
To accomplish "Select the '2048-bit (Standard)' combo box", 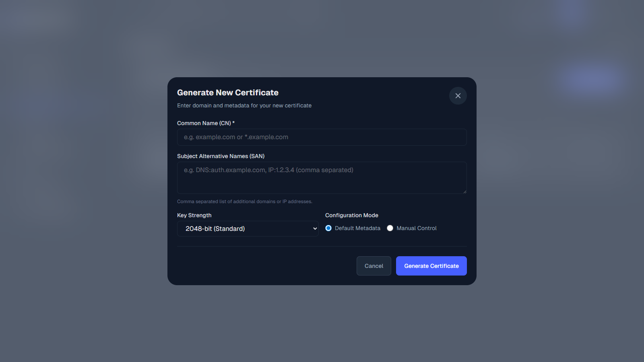I will point(248,228).
